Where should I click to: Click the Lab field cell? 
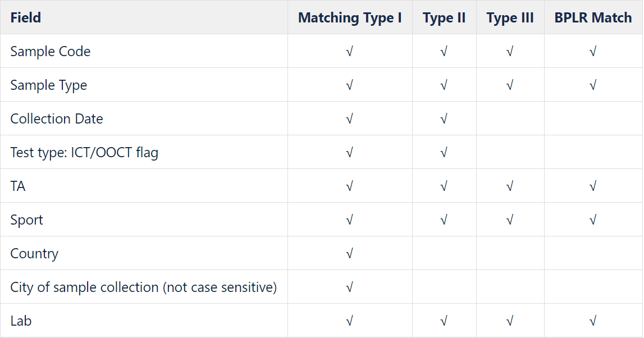(144, 321)
